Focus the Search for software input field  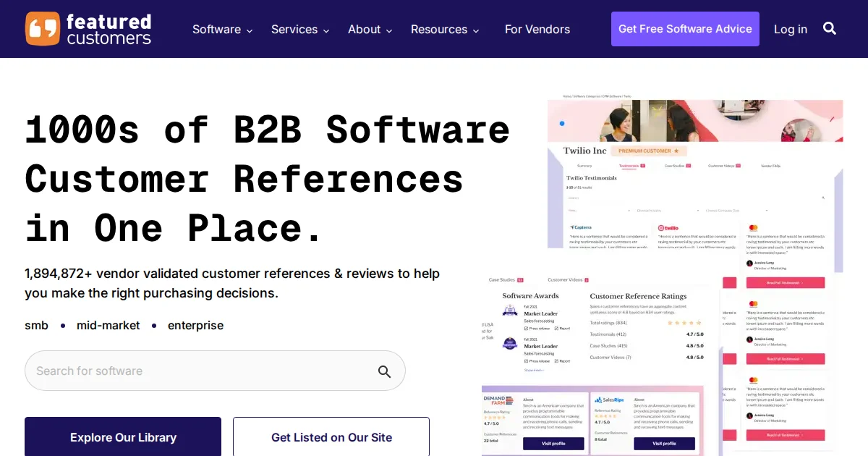pyautogui.click(x=203, y=371)
